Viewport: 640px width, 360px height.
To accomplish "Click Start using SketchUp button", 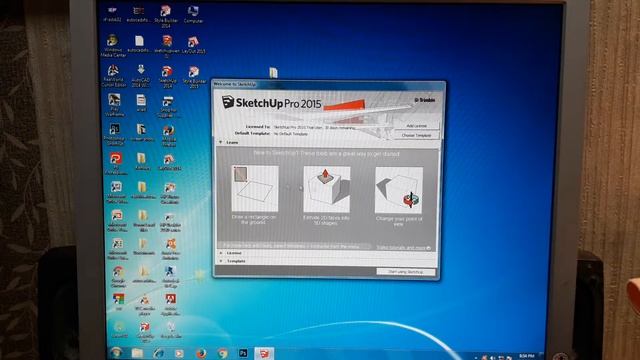I will (406, 271).
